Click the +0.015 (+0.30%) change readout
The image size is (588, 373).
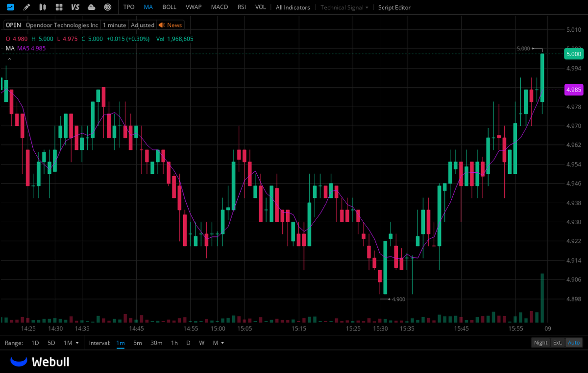[x=128, y=39]
